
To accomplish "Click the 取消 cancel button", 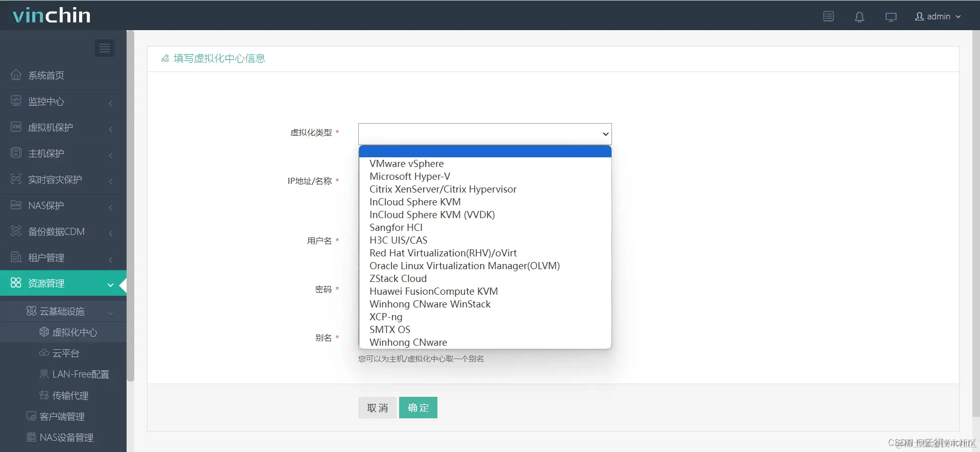I will tap(377, 408).
